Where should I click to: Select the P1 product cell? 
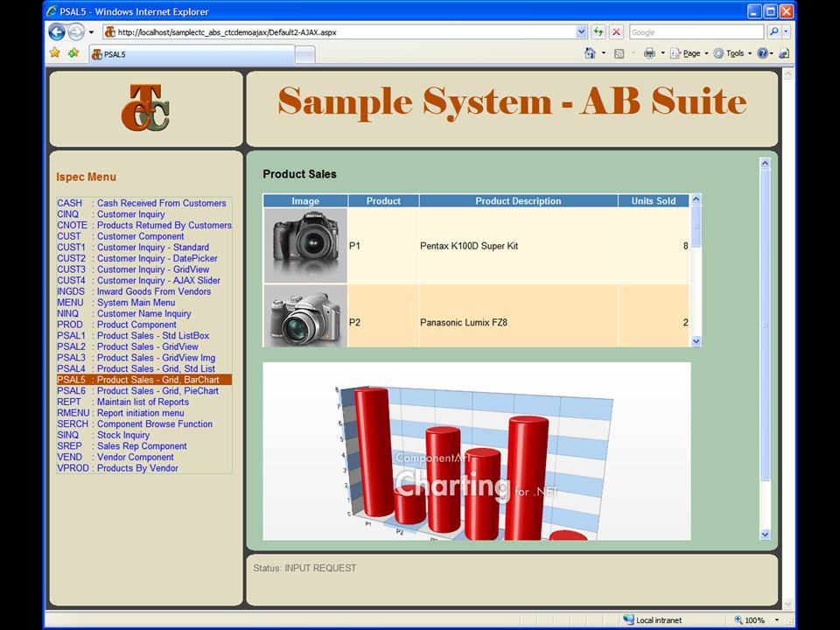coord(383,246)
